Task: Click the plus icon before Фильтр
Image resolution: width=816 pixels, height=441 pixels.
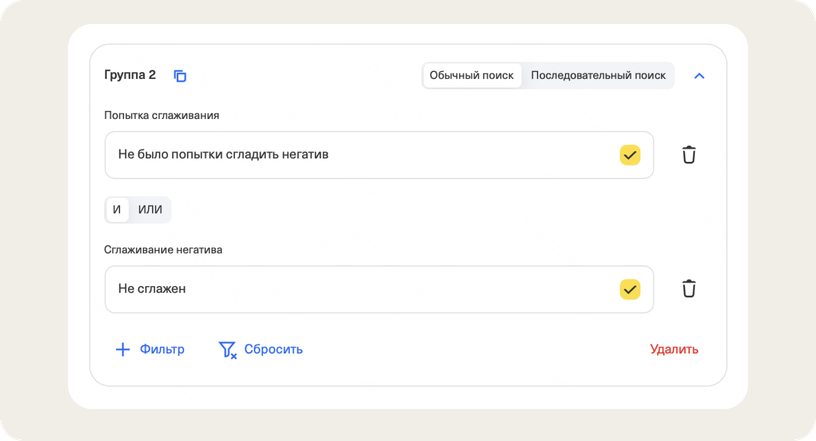Action: [123, 350]
